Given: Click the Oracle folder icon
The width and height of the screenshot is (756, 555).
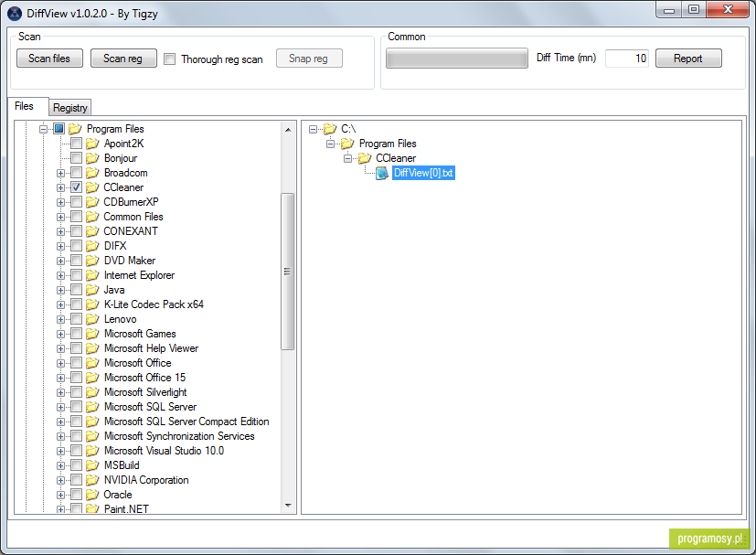Looking at the screenshot, I should pos(92,495).
